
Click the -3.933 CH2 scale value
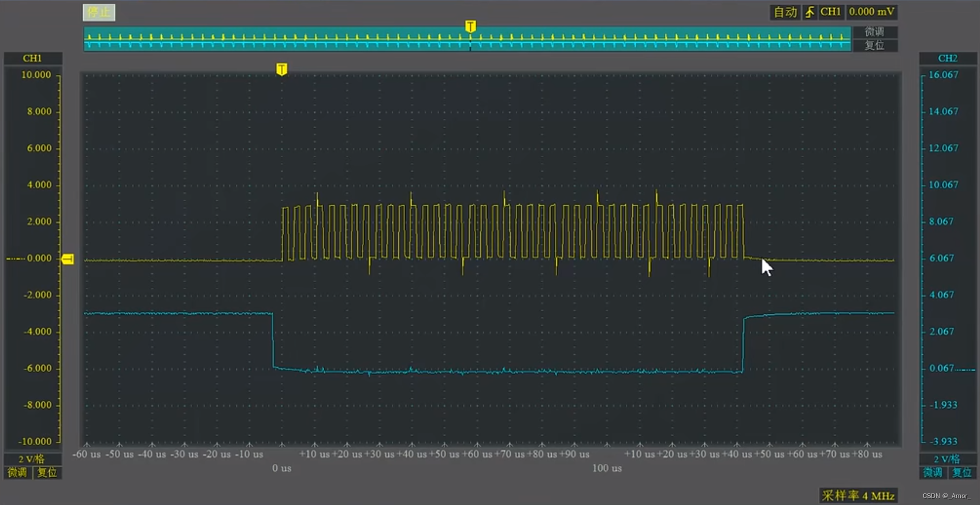[x=944, y=441]
